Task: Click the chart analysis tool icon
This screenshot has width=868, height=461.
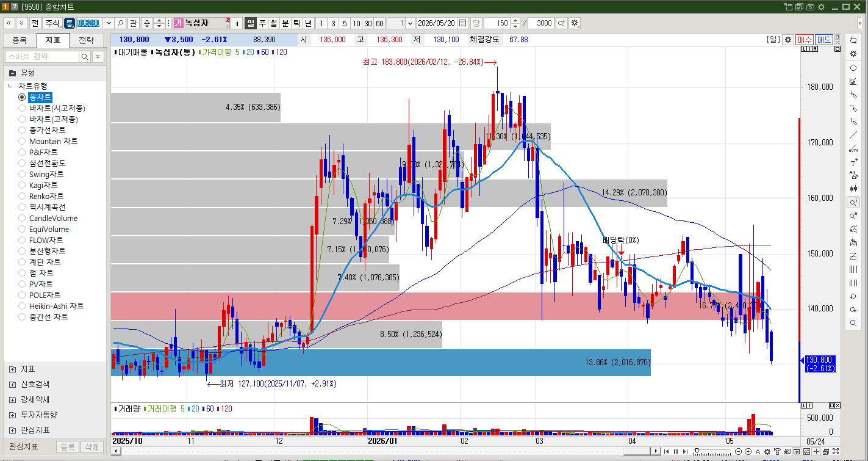Action: tap(853, 81)
